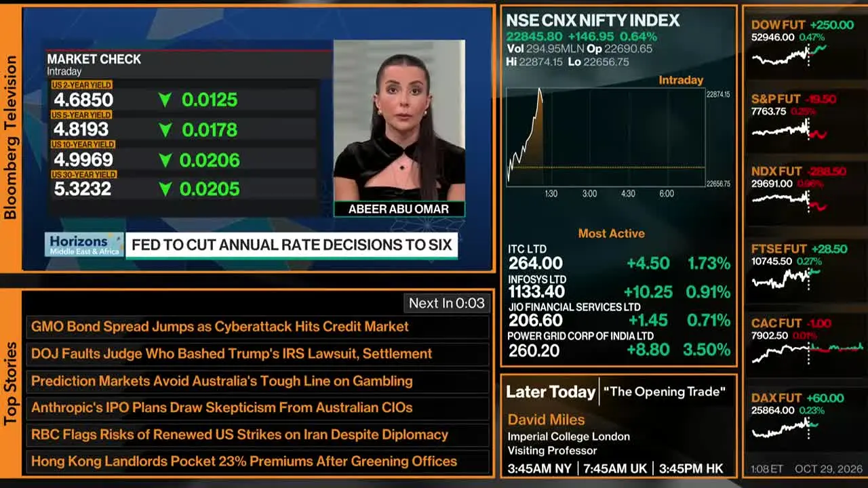Open the Hong Kong Landlords headline
The image size is (868, 488).
(x=256, y=462)
